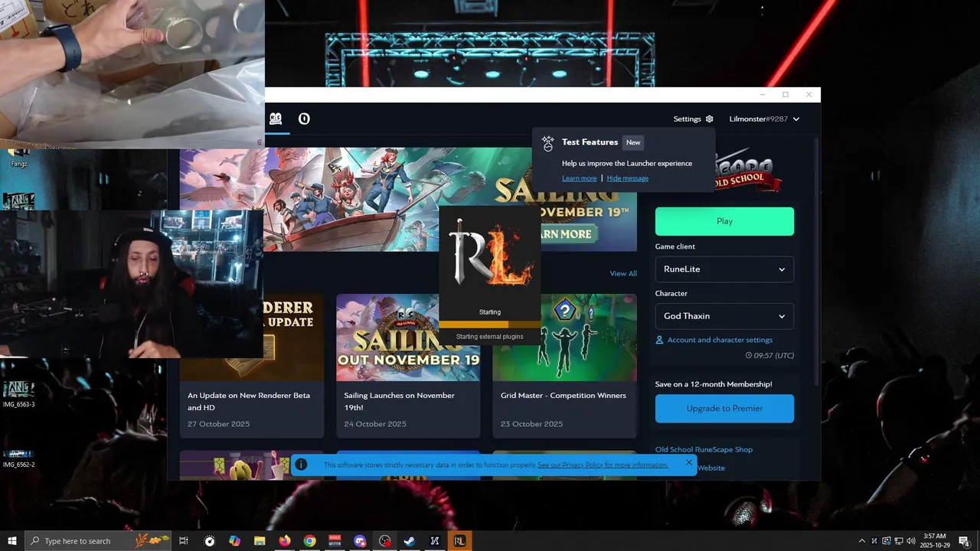Viewport: 980px width, 551px height.
Task: Launch Firefox from the taskbar
Action: point(285,541)
